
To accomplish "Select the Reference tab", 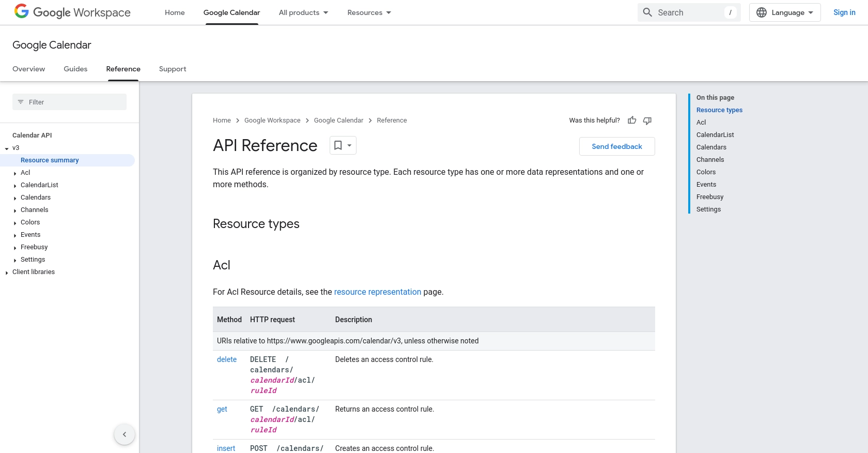I will (123, 69).
